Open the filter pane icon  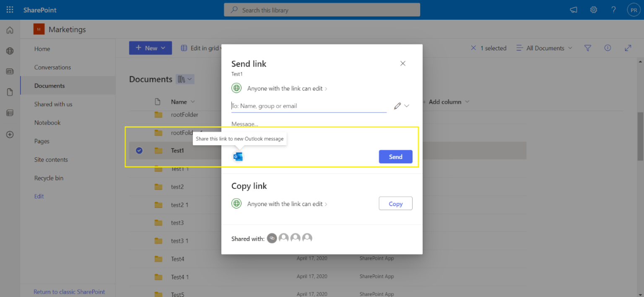(587, 48)
